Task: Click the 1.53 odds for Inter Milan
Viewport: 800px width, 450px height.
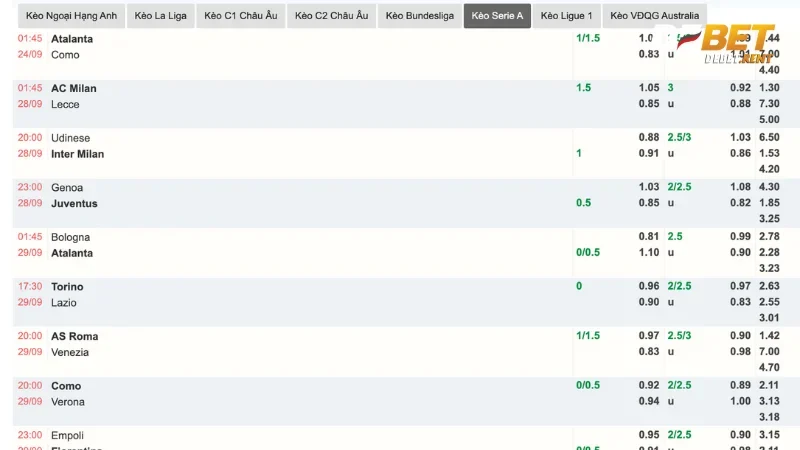Action: click(769, 153)
